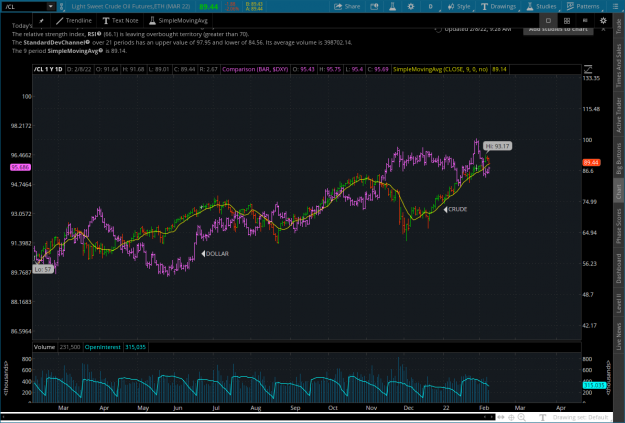Click the OpenInterest study label
Viewport: 625px width, 423px height.
[x=102, y=347]
